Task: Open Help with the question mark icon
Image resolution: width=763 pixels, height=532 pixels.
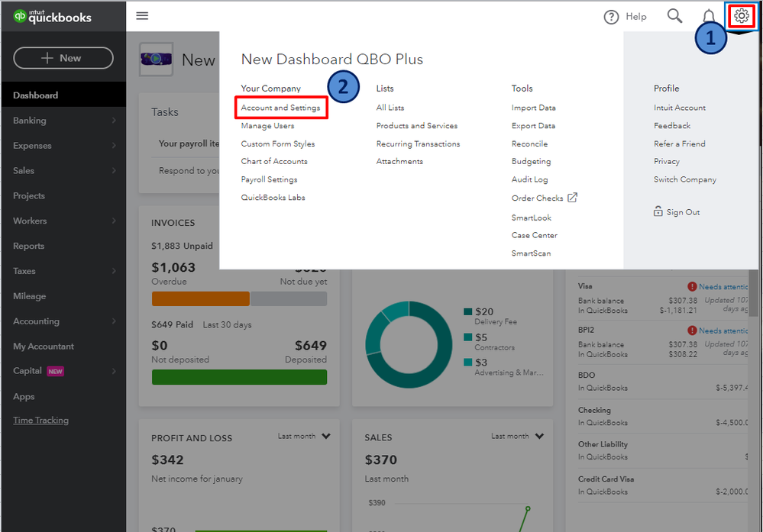Action: coord(611,17)
